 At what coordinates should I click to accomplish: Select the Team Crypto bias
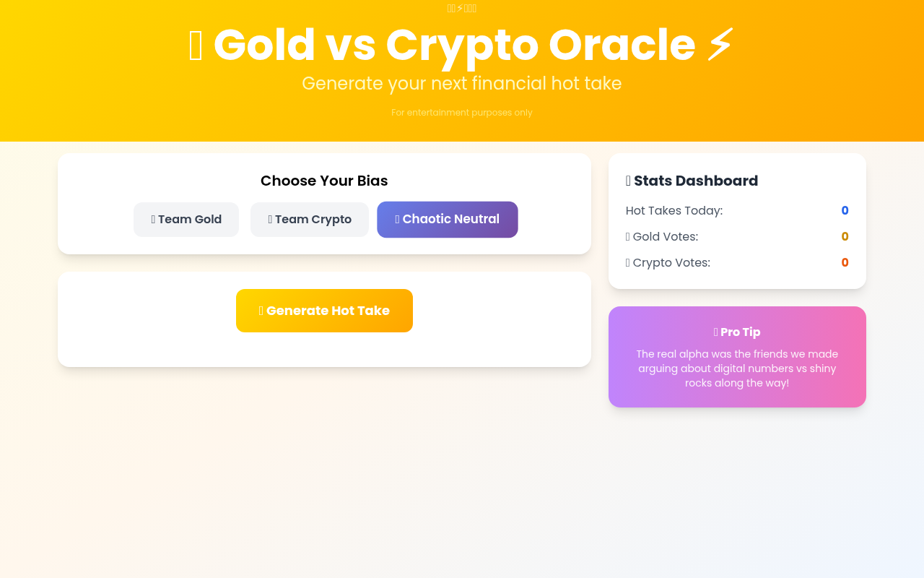[x=309, y=219]
